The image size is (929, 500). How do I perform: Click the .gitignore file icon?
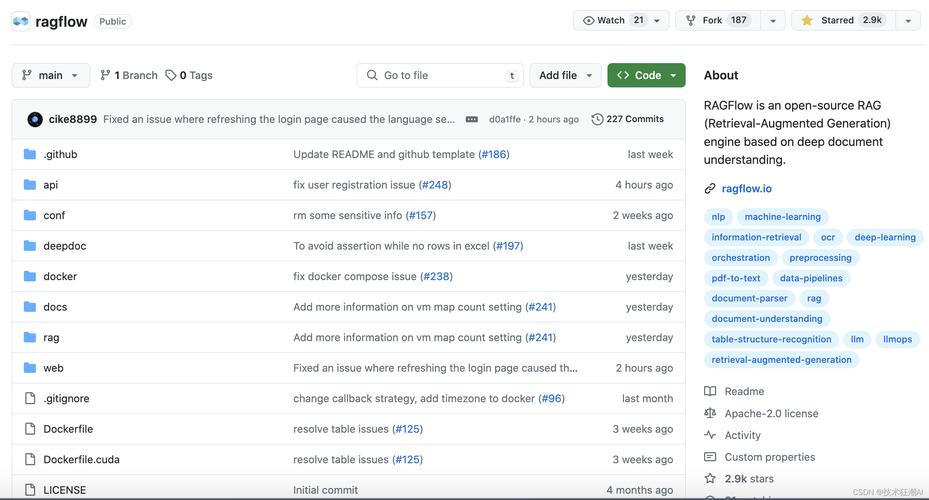pos(30,398)
